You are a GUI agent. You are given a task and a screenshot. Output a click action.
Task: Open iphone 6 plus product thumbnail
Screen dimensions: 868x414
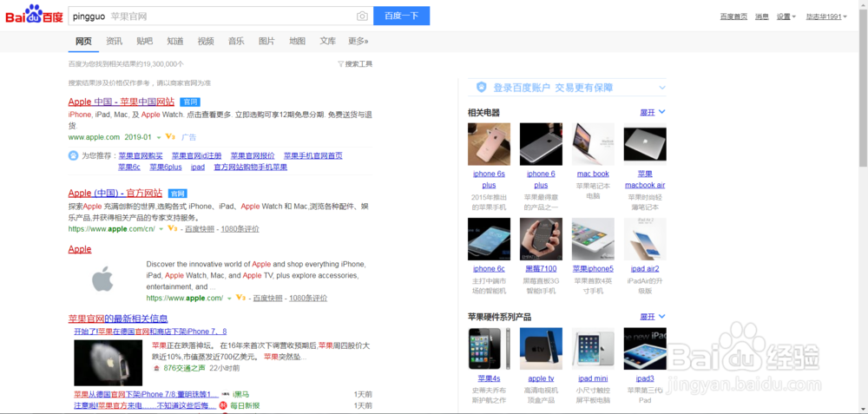pos(541,144)
